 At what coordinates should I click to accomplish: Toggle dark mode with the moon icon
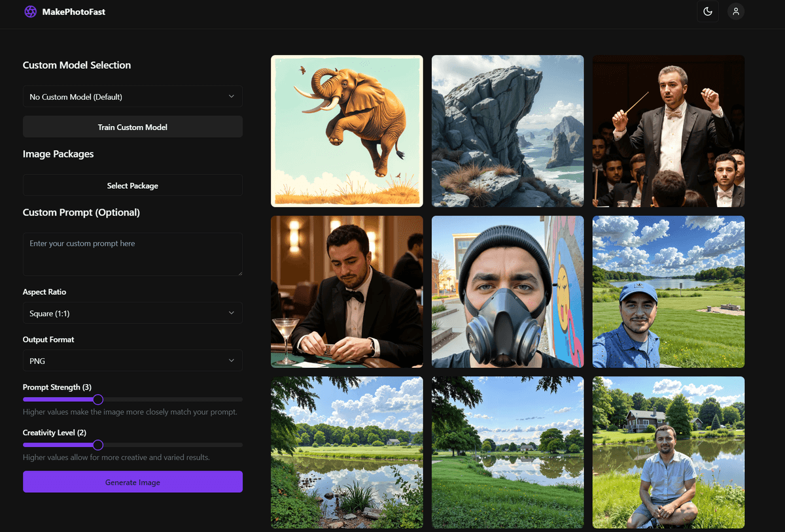click(x=707, y=11)
